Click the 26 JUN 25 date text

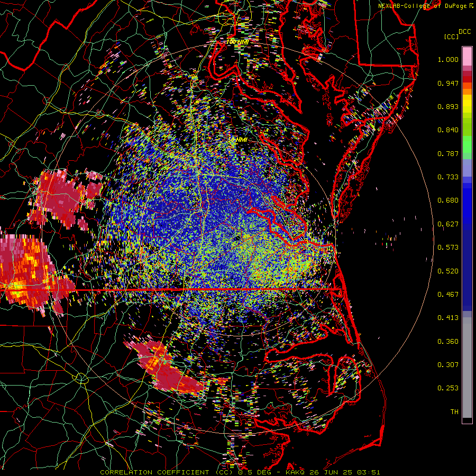pos(331,472)
